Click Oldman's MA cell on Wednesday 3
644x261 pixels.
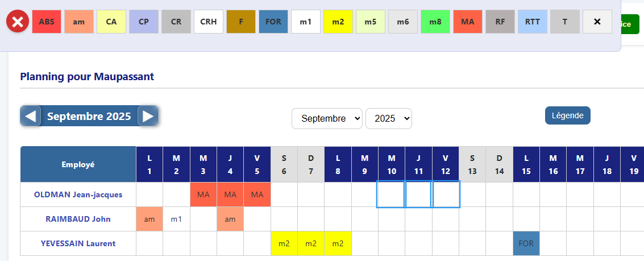pyautogui.click(x=203, y=194)
